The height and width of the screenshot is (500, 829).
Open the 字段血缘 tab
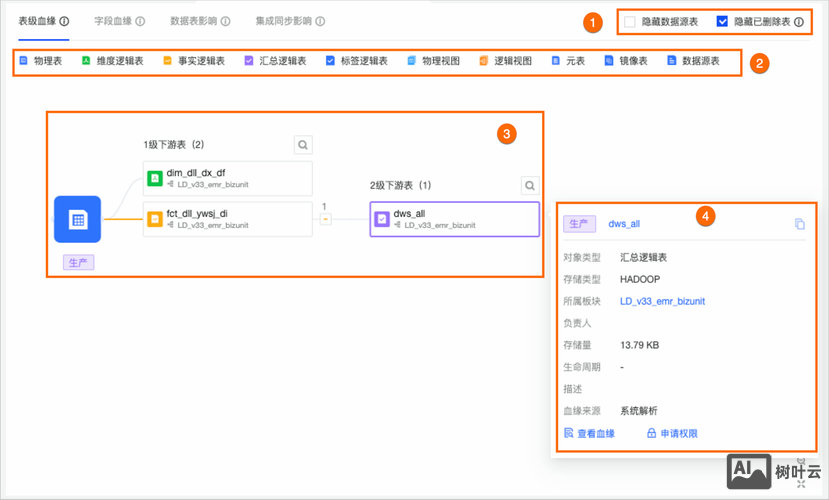point(113,21)
